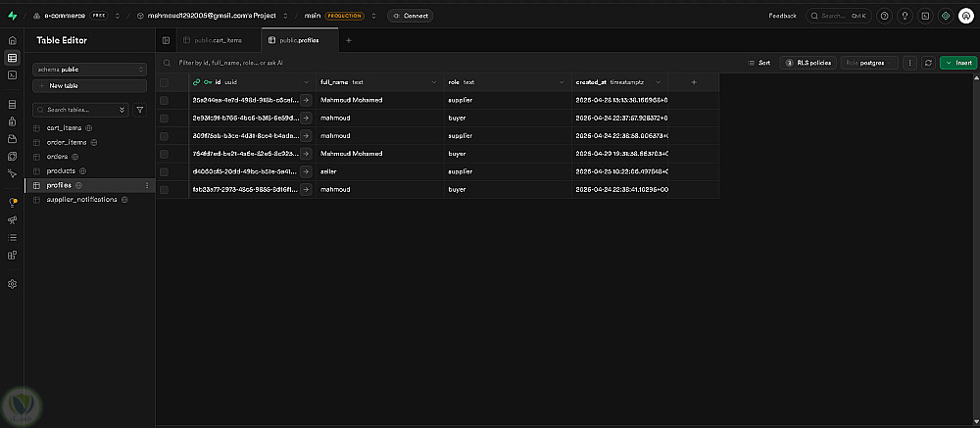Open the orders table in list
This screenshot has width=980, height=428.
[57, 156]
